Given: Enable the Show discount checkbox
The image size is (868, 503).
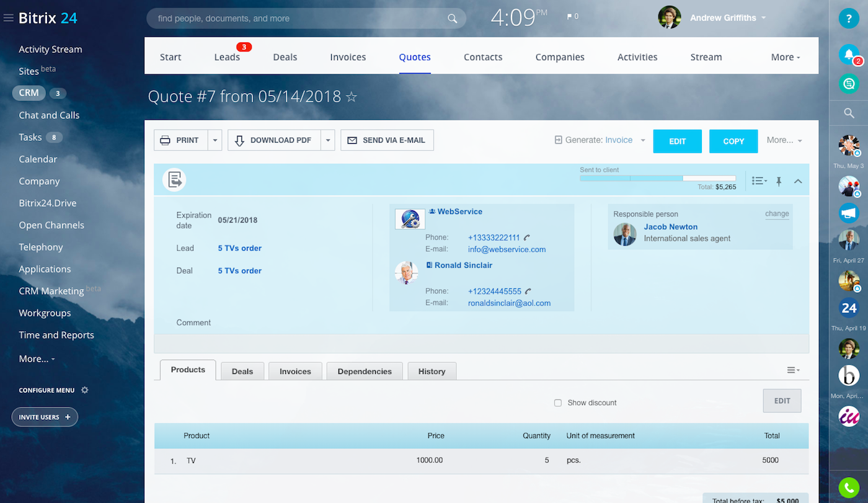Looking at the screenshot, I should click(557, 403).
